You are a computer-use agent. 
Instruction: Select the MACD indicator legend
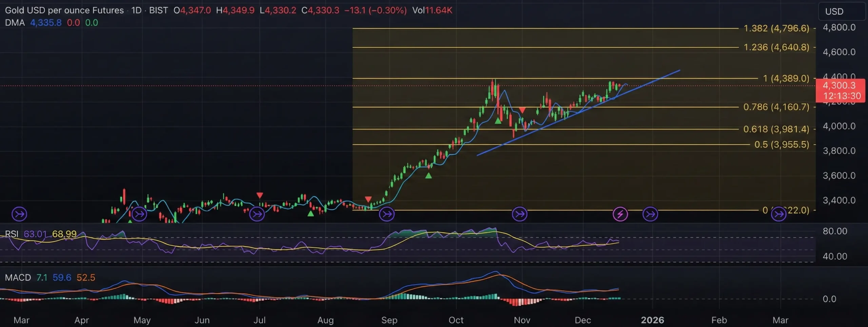pyautogui.click(x=18, y=277)
